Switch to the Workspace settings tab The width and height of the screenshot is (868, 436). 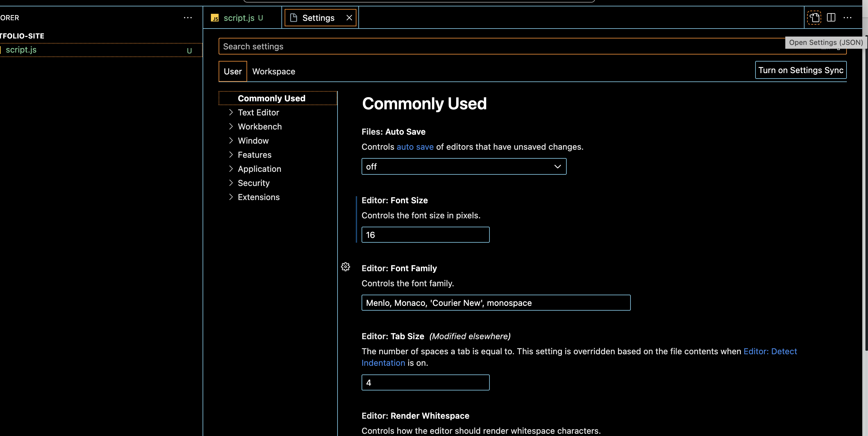coord(273,71)
